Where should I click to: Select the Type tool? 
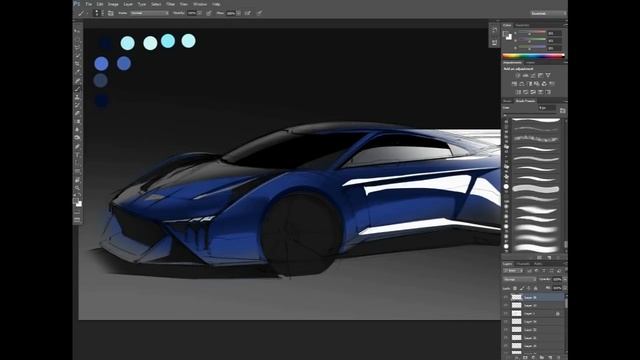(x=77, y=154)
